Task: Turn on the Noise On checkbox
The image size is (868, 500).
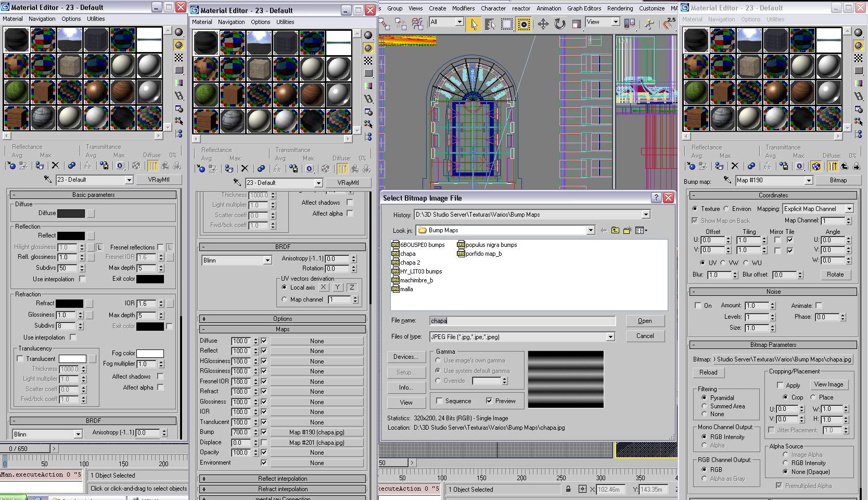Action: click(x=698, y=306)
